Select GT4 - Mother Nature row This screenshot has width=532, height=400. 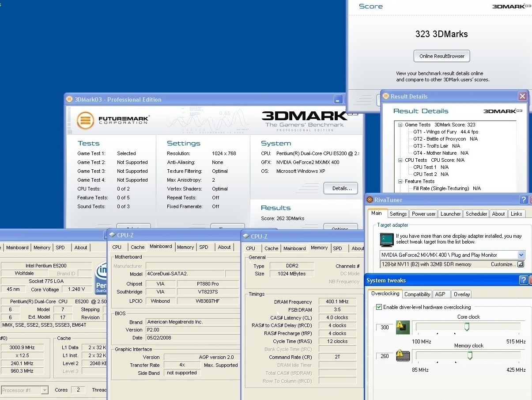441,153
